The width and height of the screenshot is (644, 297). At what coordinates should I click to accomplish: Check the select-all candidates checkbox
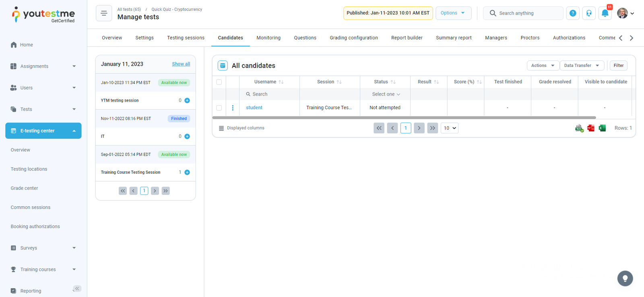tap(219, 82)
